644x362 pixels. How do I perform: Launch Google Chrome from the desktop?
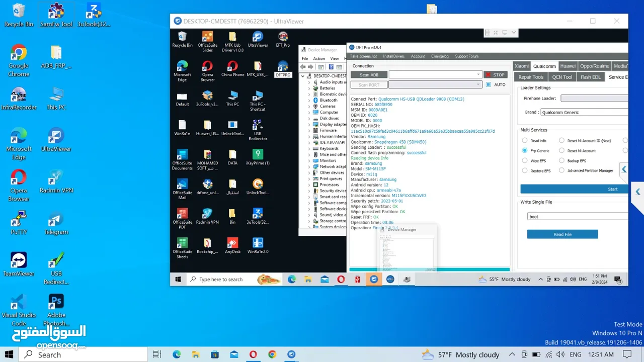pyautogui.click(x=19, y=61)
